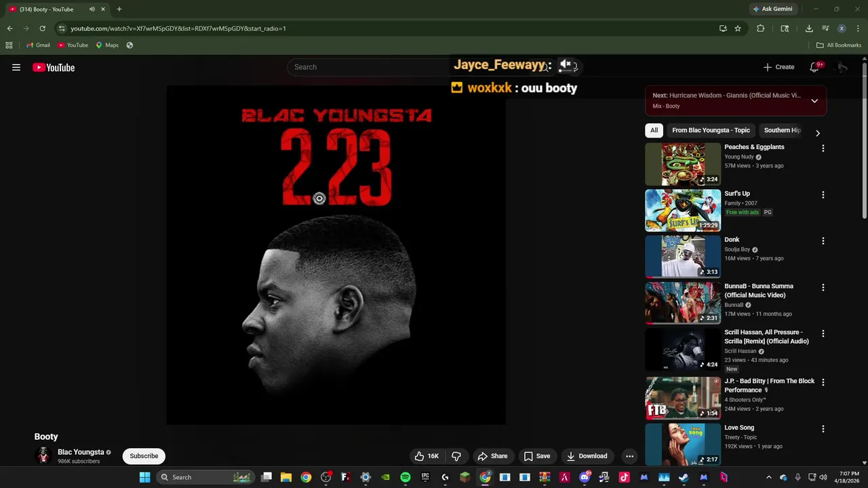Open options for J.P. Bad Bitty video
This screenshot has height=488, width=868.
point(823,382)
